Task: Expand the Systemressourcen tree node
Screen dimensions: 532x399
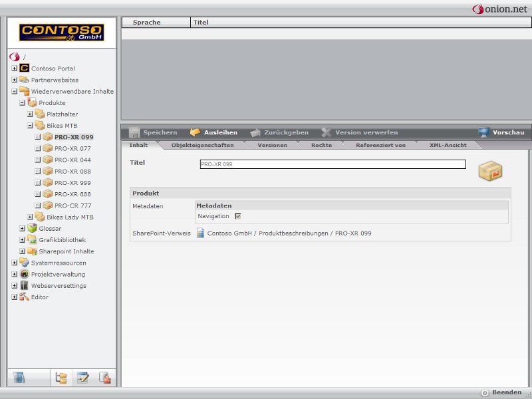Action: pyautogui.click(x=15, y=263)
